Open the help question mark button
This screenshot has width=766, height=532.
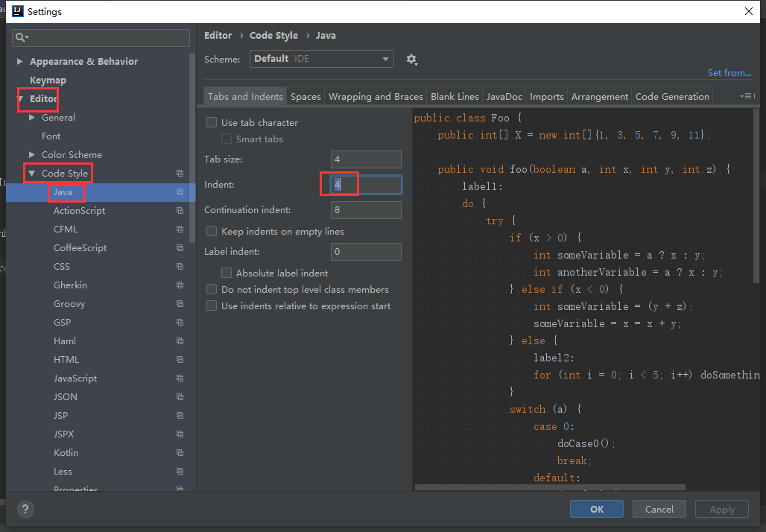click(x=26, y=509)
